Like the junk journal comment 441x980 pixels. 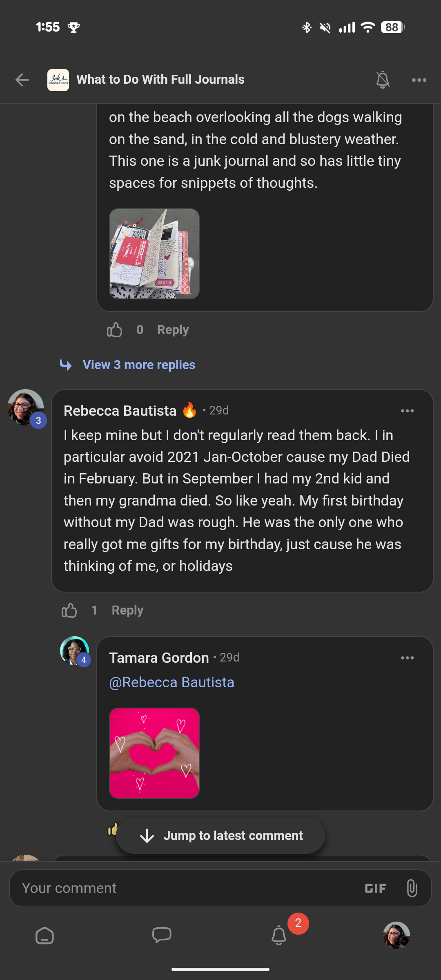[x=115, y=330]
